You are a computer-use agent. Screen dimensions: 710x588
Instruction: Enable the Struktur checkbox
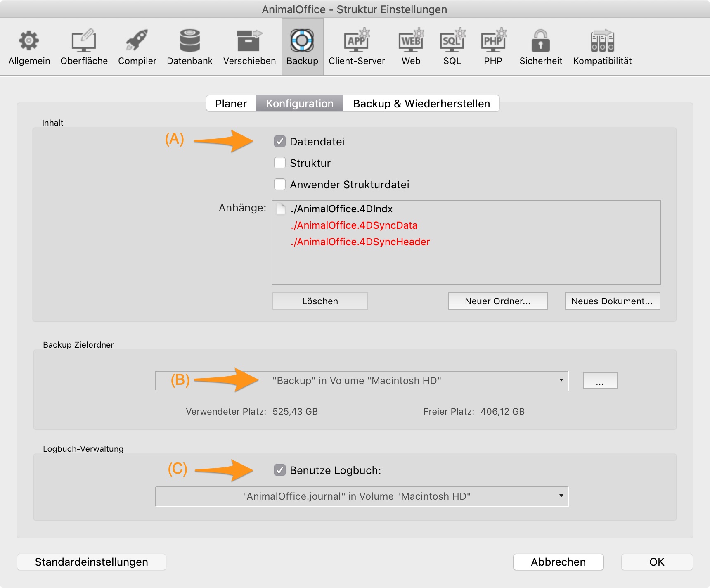coord(280,163)
